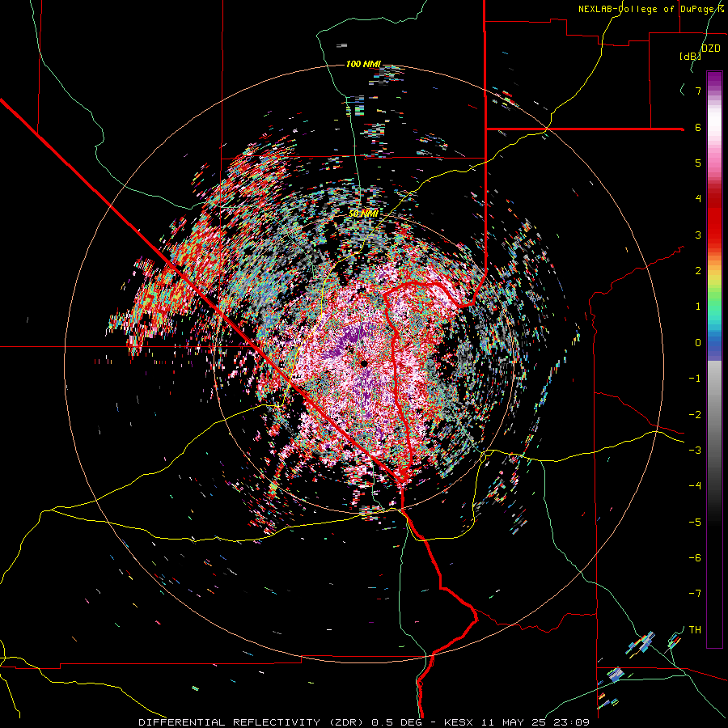
Task: Click the TH threshold label on the legend
Action: coord(695,630)
